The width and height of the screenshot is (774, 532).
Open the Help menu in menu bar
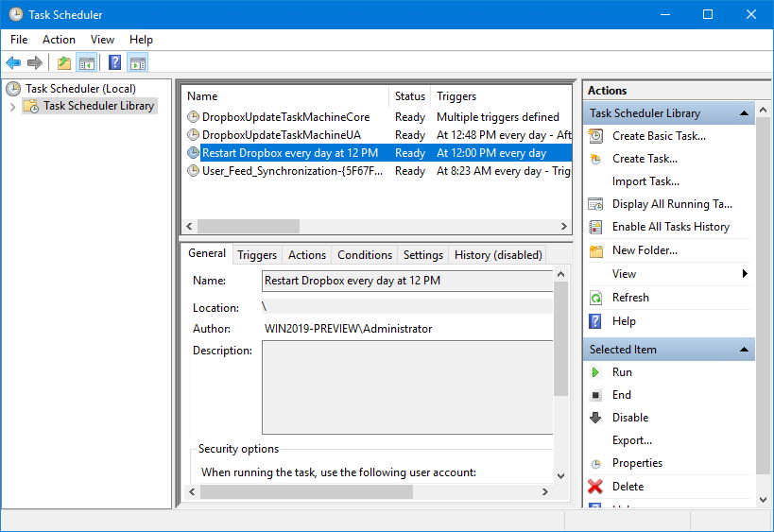[141, 40]
